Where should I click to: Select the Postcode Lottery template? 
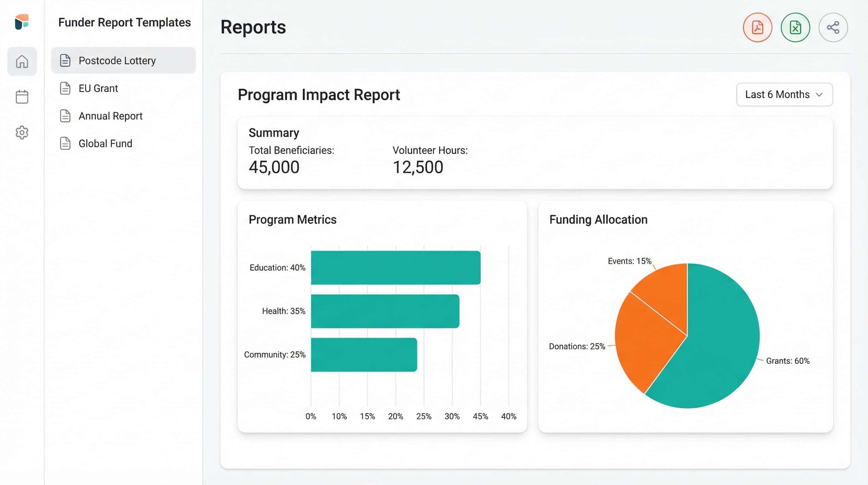[117, 60]
